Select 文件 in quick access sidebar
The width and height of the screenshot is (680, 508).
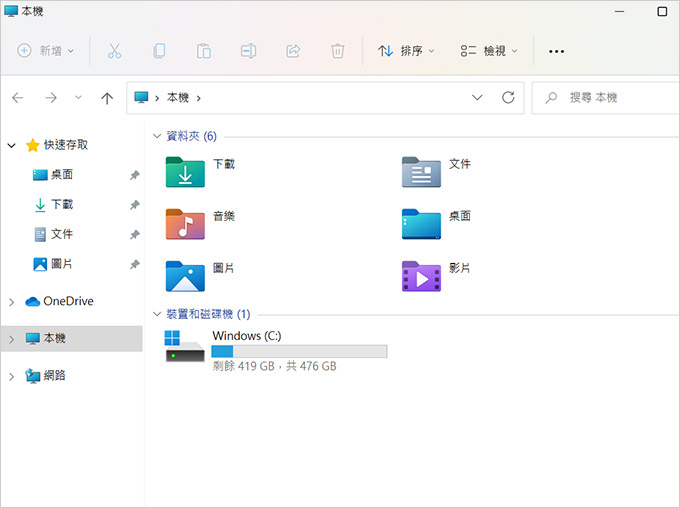click(x=53, y=234)
